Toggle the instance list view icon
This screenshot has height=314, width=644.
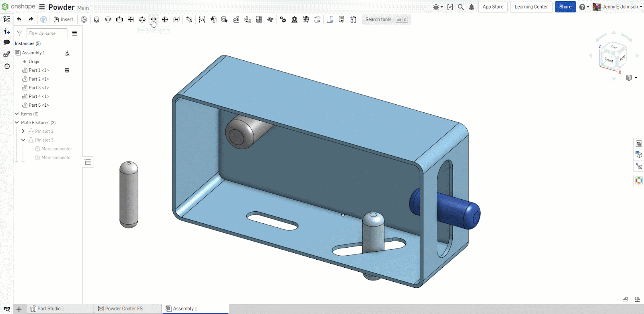coord(74,33)
